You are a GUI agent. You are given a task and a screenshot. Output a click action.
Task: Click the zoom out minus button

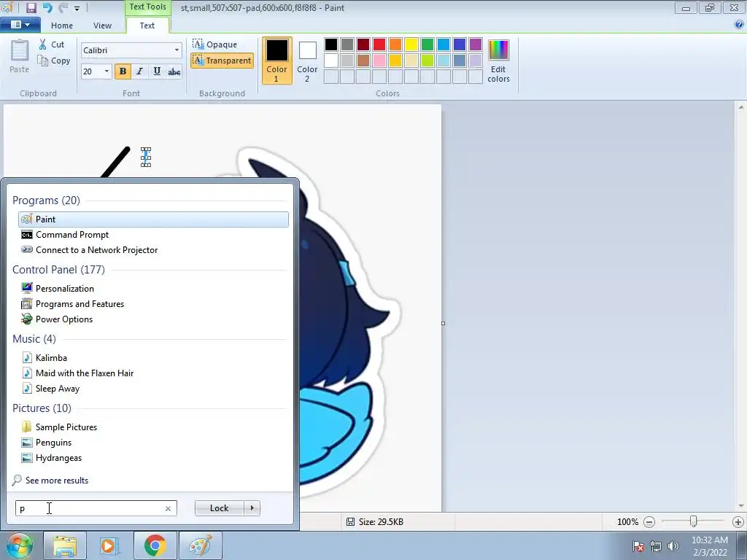(649, 522)
